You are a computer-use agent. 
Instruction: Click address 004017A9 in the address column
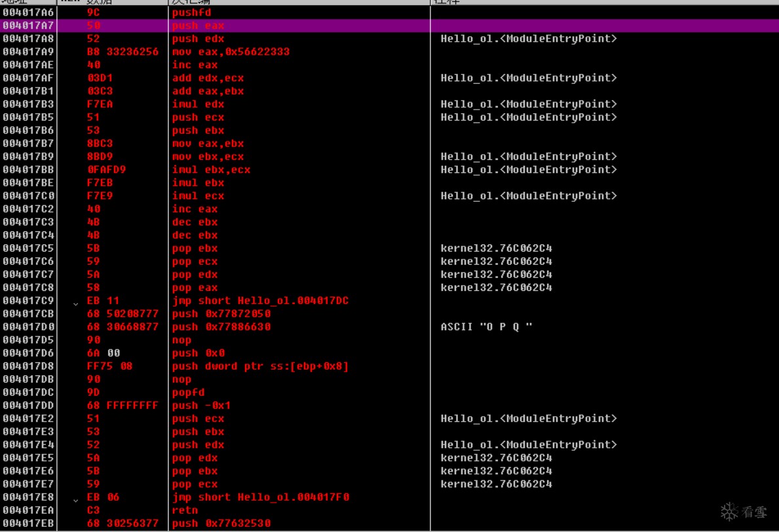(x=29, y=52)
